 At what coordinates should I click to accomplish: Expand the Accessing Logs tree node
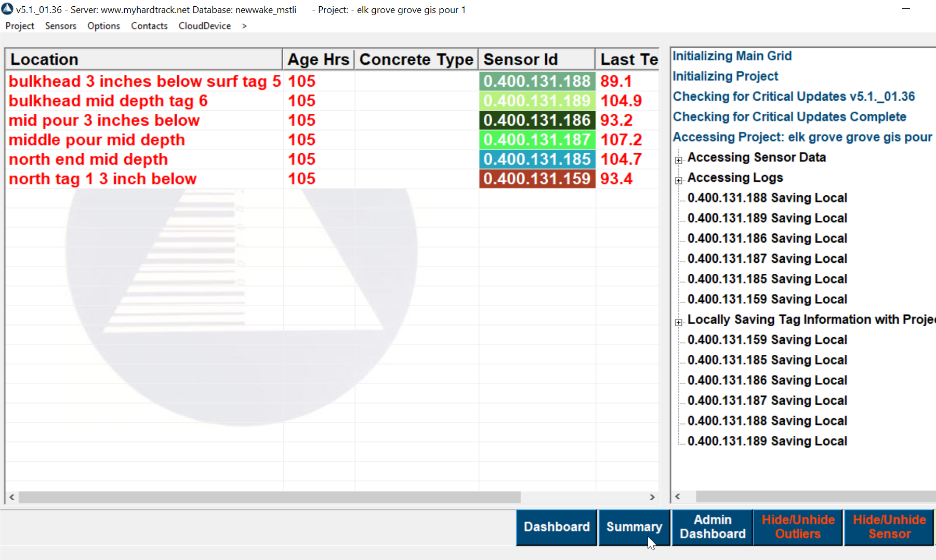click(679, 181)
